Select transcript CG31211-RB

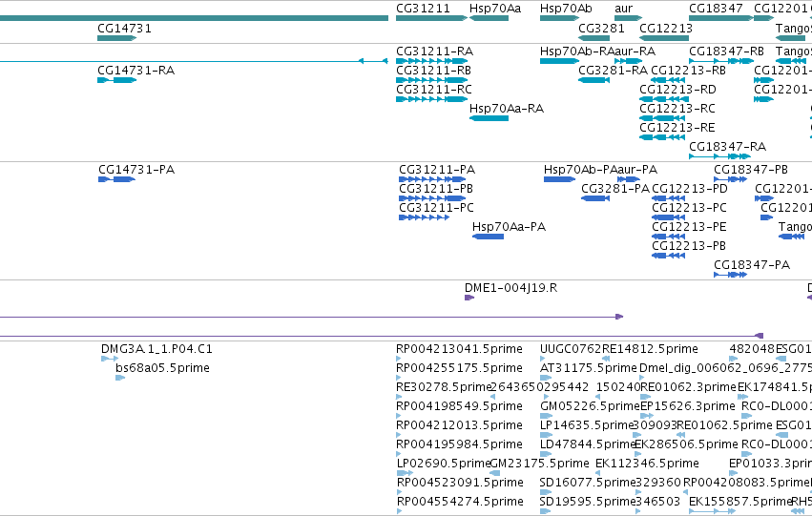431,80
